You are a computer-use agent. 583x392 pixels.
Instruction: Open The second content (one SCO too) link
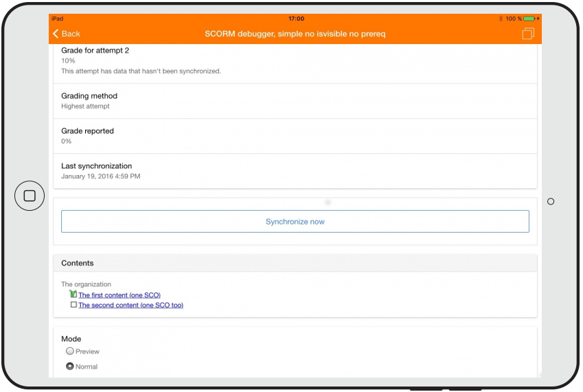[130, 305]
